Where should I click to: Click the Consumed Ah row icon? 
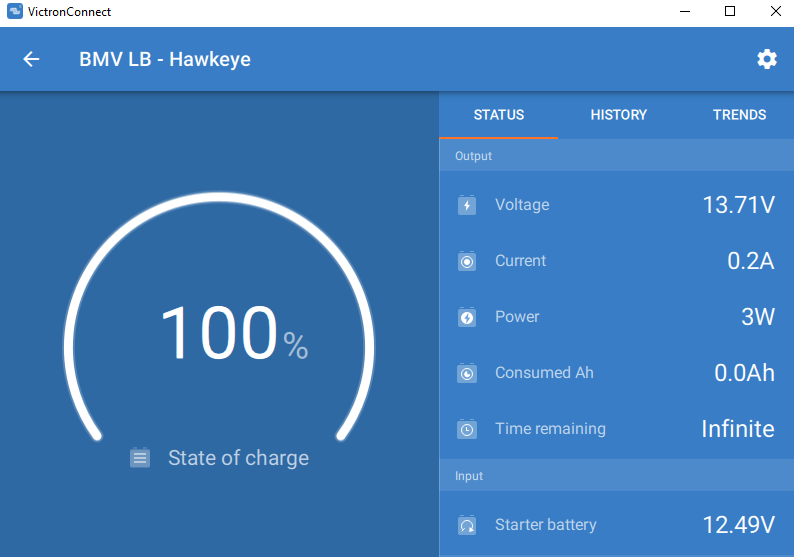(x=467, y=373)
